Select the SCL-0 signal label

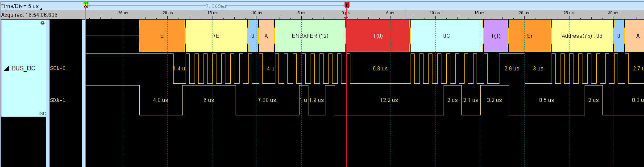click(x=58, y=69)
